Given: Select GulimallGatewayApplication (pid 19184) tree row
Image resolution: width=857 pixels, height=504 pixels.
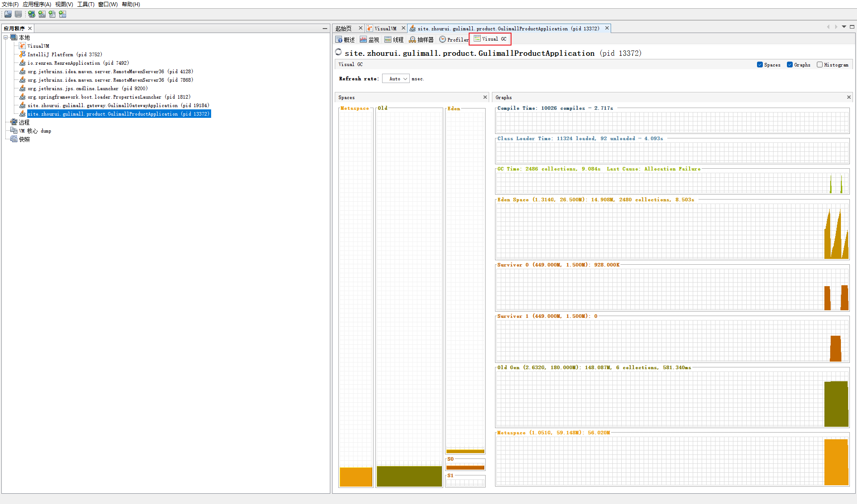Looking at the screenshot, I should (118, 105).
